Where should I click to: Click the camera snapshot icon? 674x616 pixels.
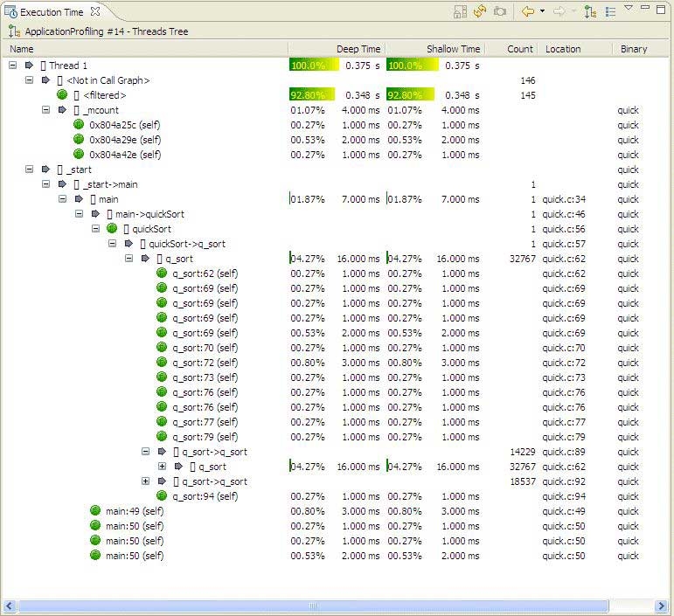(499, 11)
